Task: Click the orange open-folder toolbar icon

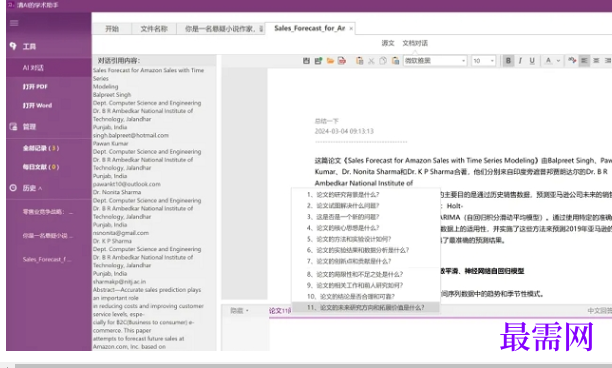Action: click(330, 60)
